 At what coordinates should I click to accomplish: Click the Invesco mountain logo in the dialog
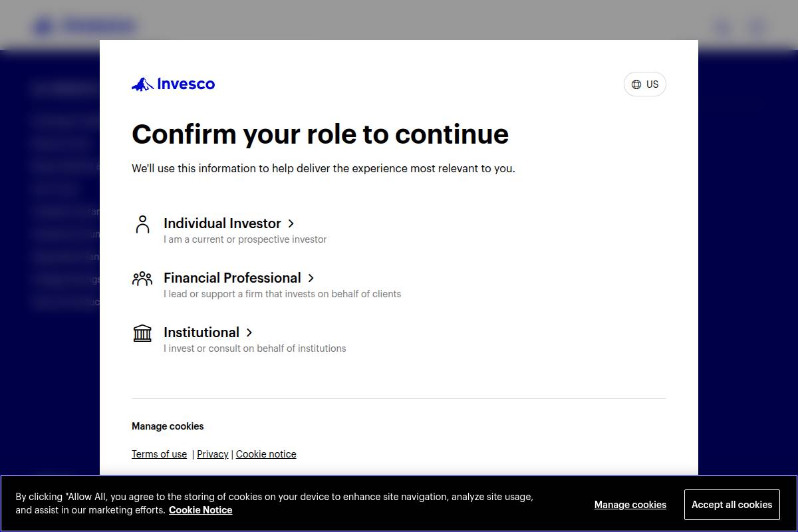pos(143,84)
